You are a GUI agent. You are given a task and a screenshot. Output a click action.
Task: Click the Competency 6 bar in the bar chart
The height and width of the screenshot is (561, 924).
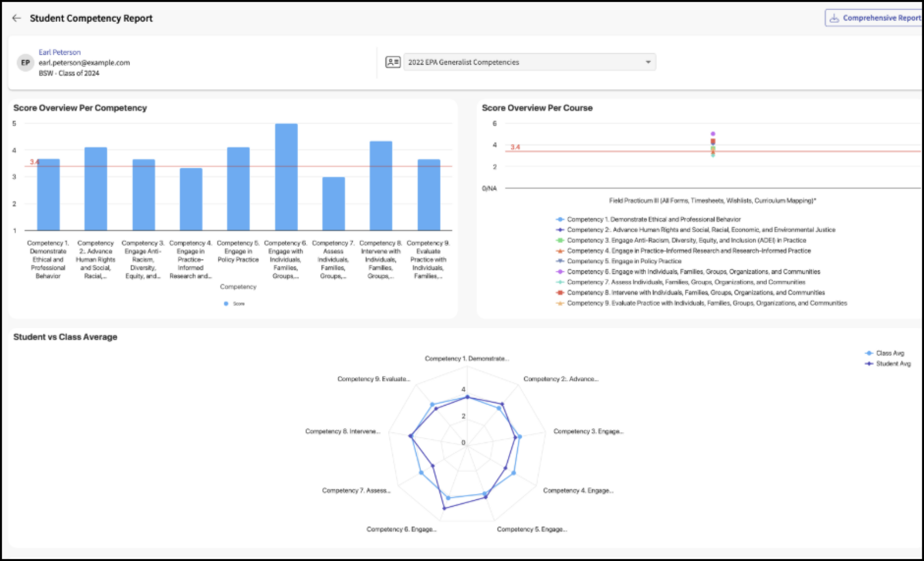pyautogui.click(x=286, y=177)
